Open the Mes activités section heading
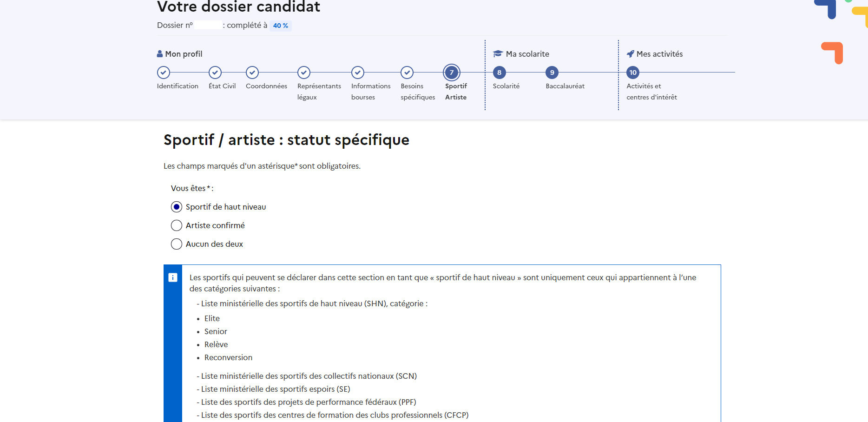This screenshot has width=868, height=422. [x=659, y=54]
